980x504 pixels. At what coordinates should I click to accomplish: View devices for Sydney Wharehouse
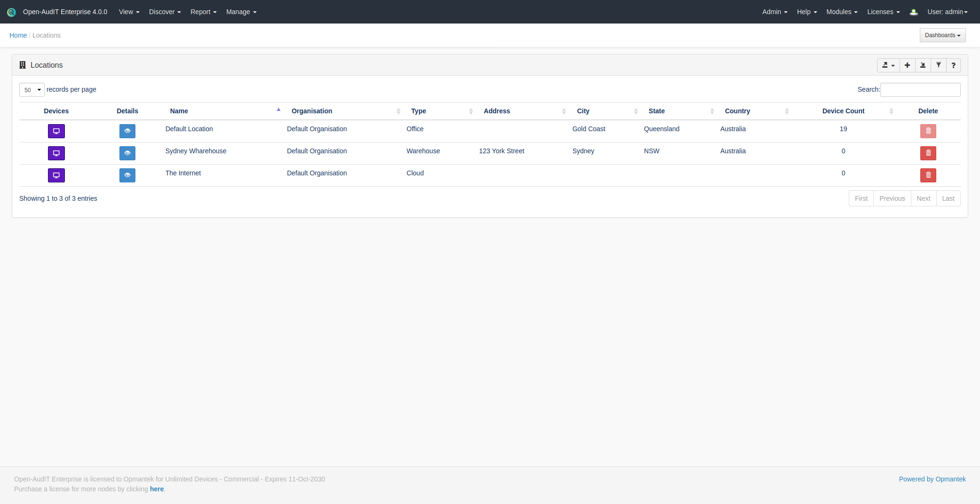click(56, 153)
